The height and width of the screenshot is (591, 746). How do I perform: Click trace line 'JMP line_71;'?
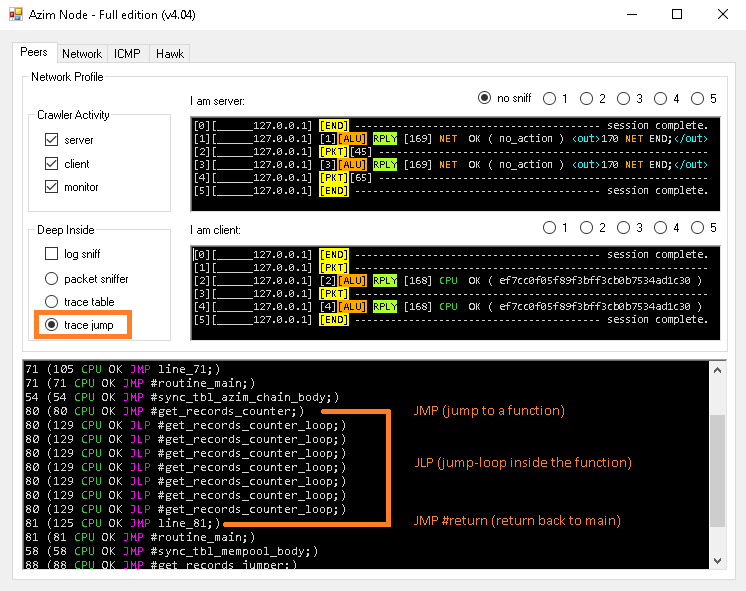pyautogui.click(x=123, y=369)
